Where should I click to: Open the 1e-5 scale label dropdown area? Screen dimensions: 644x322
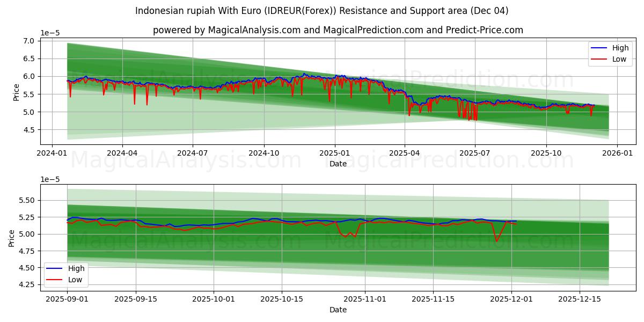(x=49, y=34)
